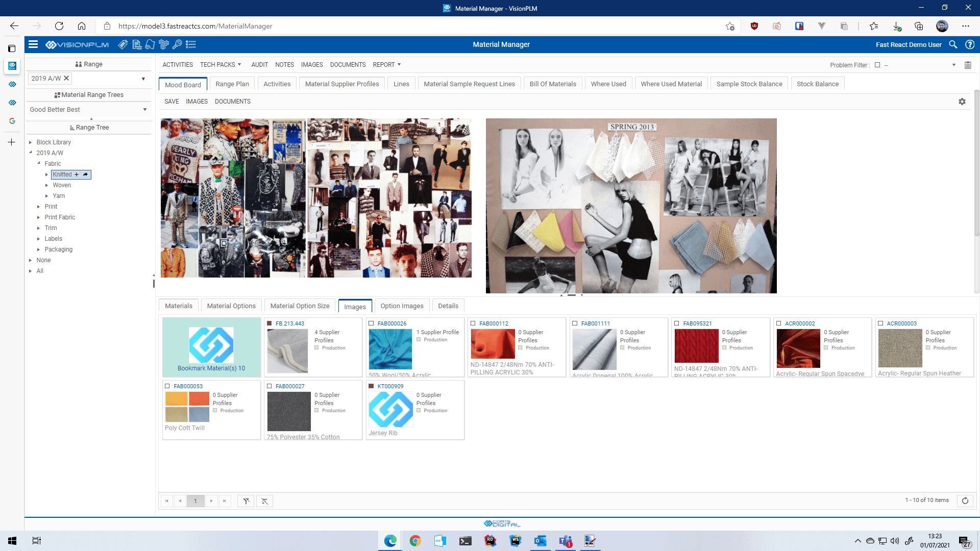Viewport: 980px width, 551px height.
Task: Switch to the Material Options tab
Action: point(231,306)
